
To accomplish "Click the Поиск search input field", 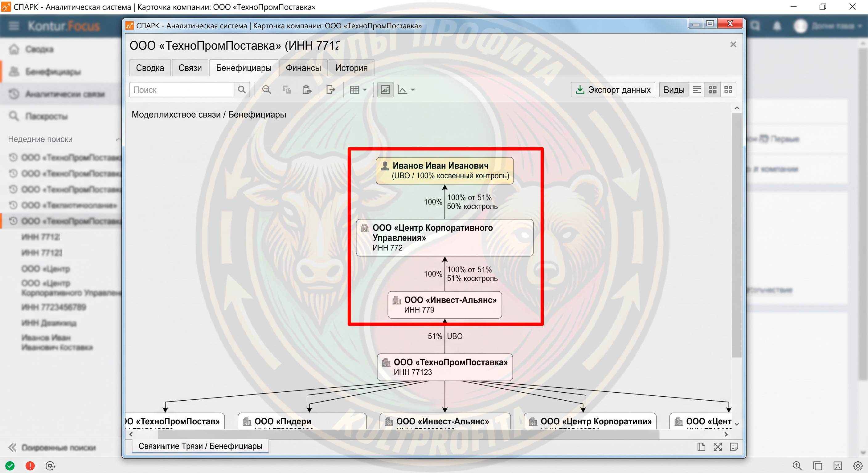I will point(182,90).
